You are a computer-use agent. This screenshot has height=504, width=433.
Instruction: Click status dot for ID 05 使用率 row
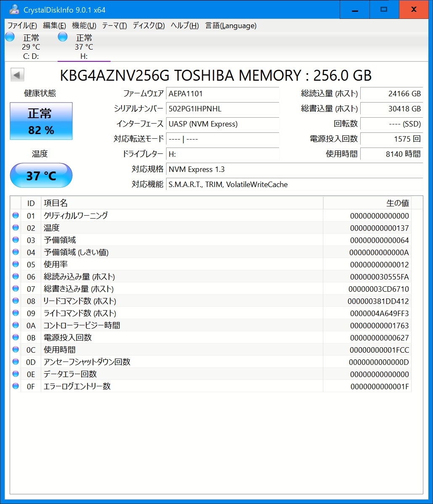[x=16, y=264]
